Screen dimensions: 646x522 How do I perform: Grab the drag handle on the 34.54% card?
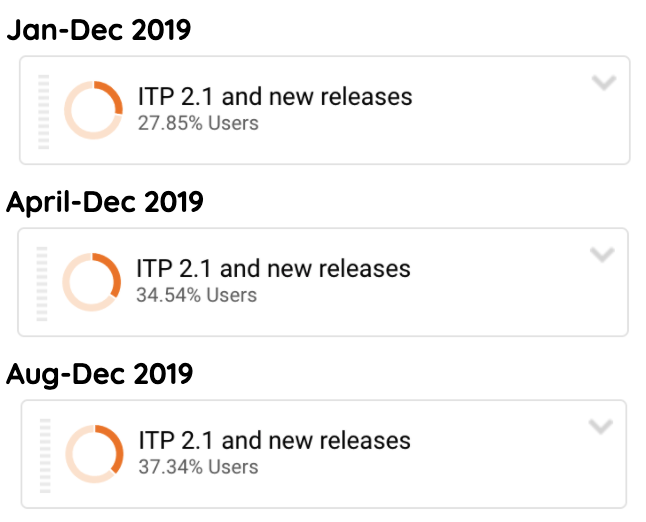click(42, 282)
